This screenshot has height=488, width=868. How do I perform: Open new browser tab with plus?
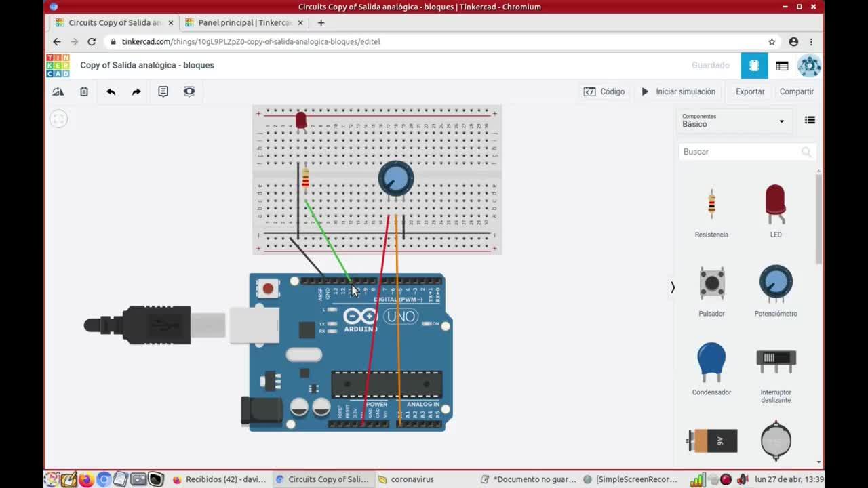321,22
